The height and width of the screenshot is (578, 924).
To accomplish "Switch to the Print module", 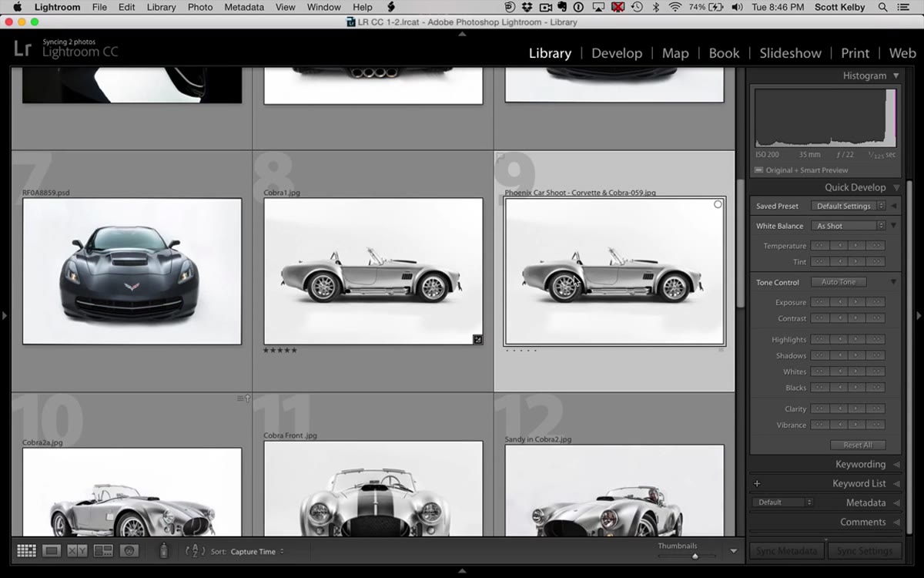I will pyautogui.click(x=855, y=53).
